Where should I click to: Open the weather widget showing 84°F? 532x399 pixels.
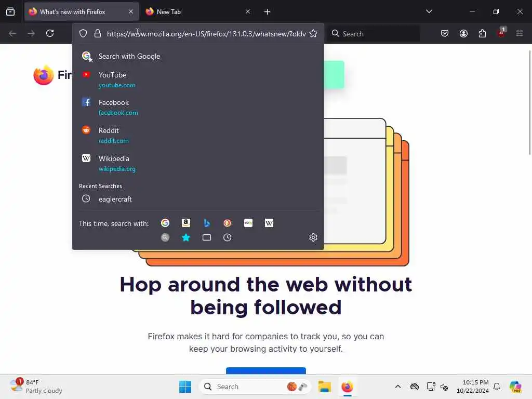(x=36, y=387)
